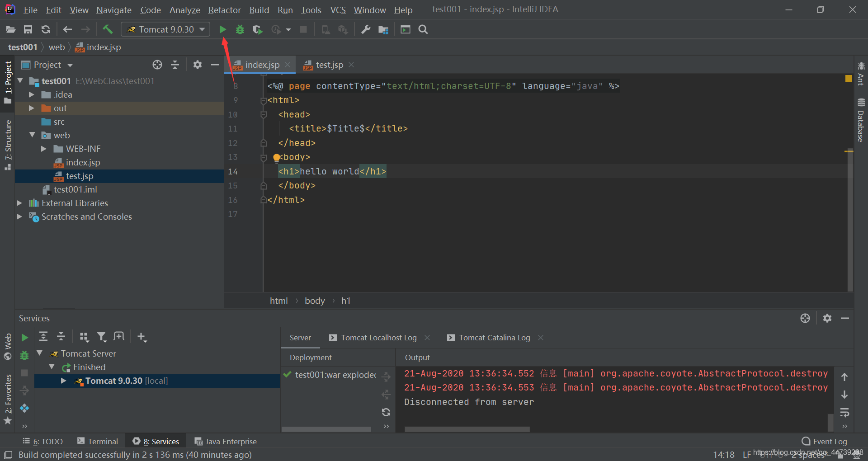
Task: Open Group By option in Services
Action: coord(84,336)
